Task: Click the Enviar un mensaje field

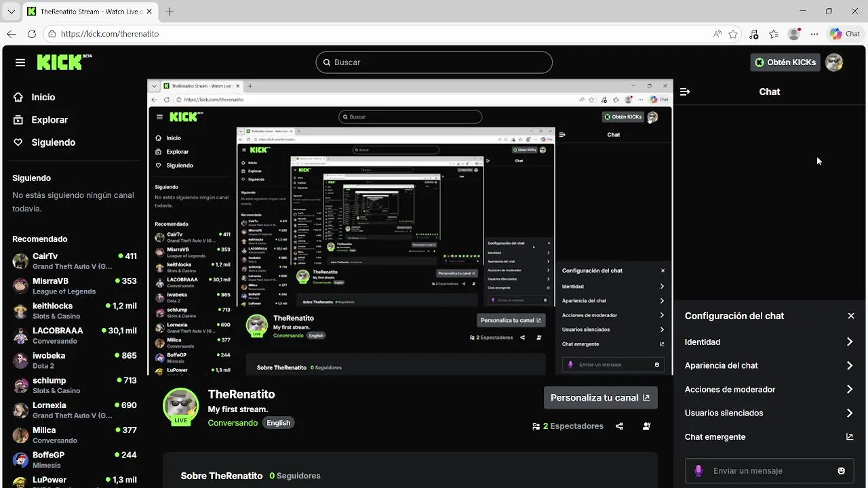Action: point(769,471)
